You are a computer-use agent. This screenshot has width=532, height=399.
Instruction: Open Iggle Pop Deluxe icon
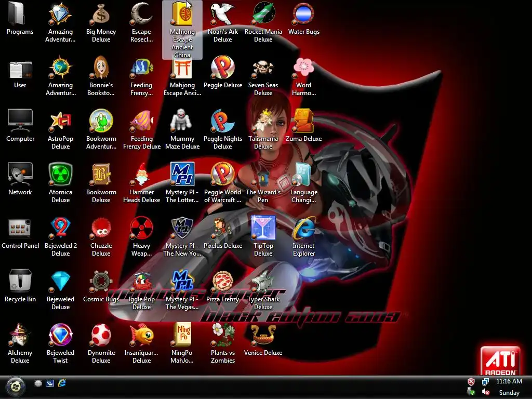click(141, 282)
